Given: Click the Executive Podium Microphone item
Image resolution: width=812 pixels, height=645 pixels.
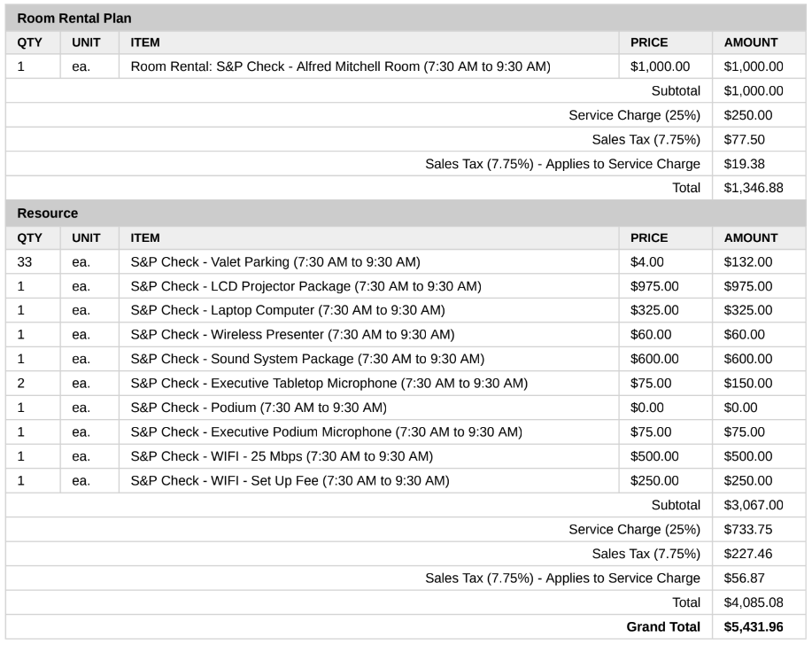Looking at the screenshot, I should 325,431.
